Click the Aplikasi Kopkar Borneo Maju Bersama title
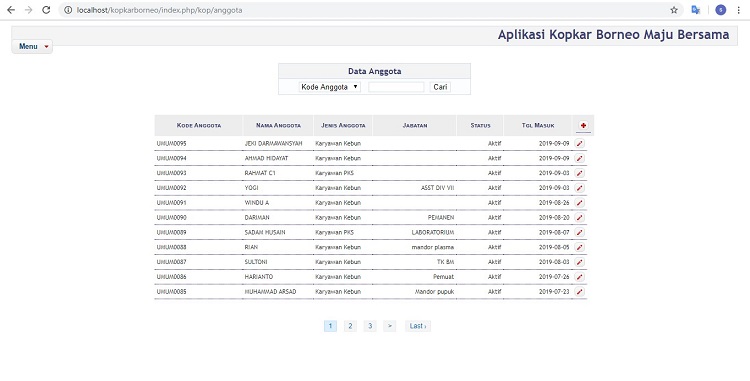This screenshot has width=750, height=381. coord(613,34)
